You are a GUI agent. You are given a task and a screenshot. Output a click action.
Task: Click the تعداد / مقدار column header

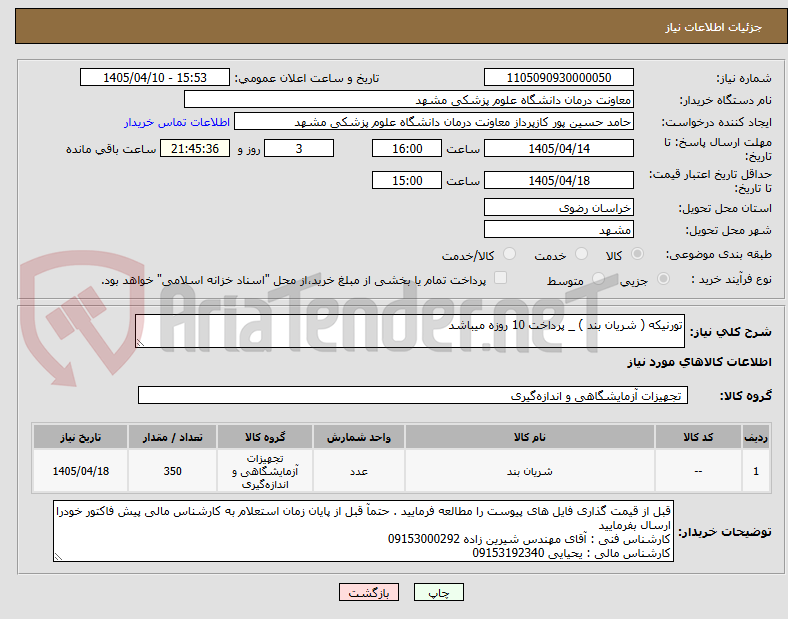pos(172,437)
